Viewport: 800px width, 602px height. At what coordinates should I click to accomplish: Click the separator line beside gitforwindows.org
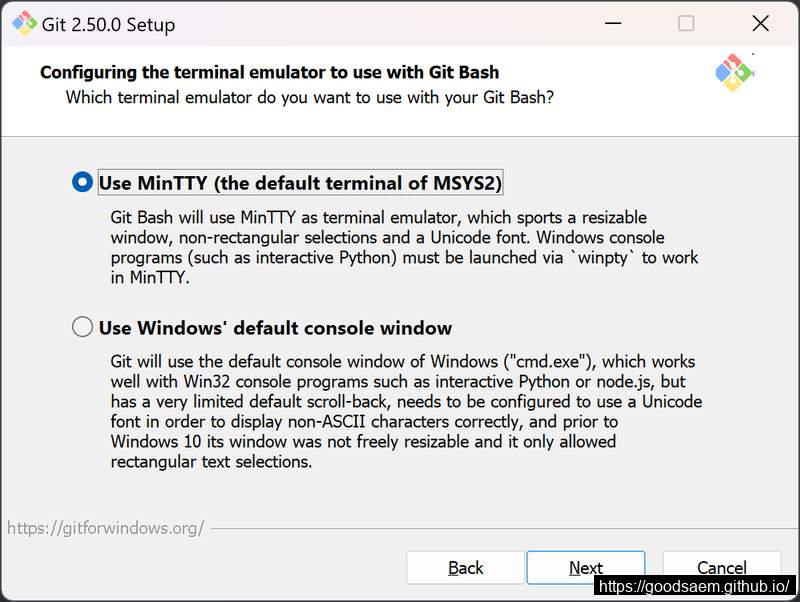504,529
